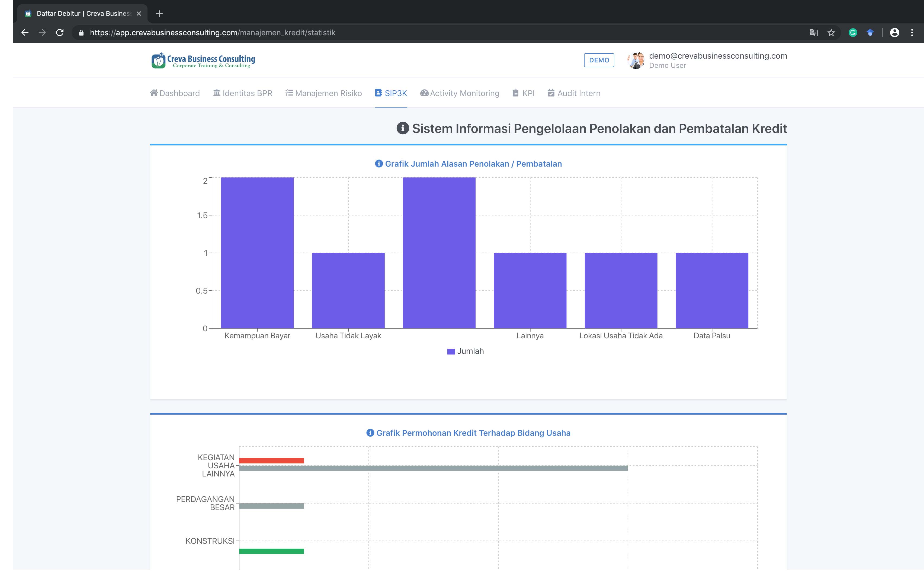This screenshot has height=585, width=924.
Task: Click the checklist icon beside Manajemen Risiko
Action: (289, 93)
